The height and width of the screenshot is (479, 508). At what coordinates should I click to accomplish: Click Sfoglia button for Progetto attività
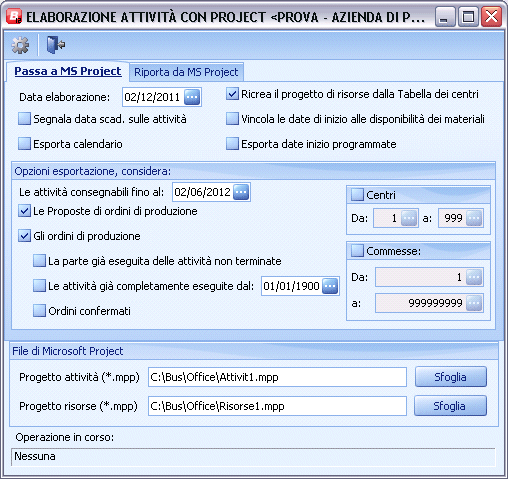[x=451, y=377]
